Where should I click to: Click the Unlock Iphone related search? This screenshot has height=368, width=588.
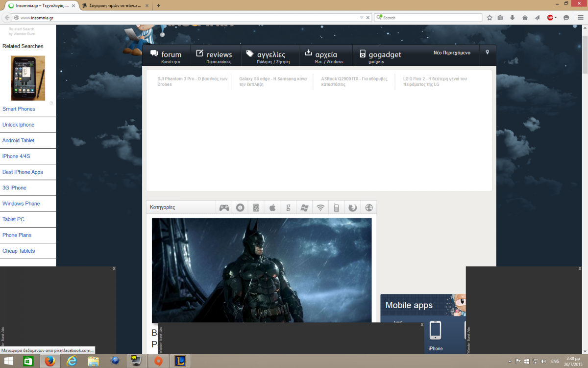click(18, 125)
